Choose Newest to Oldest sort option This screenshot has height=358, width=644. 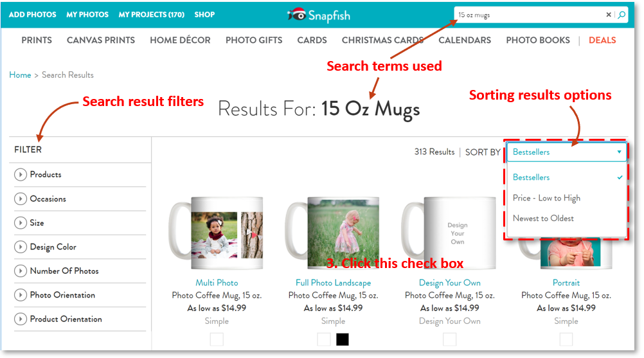[543, 219]
